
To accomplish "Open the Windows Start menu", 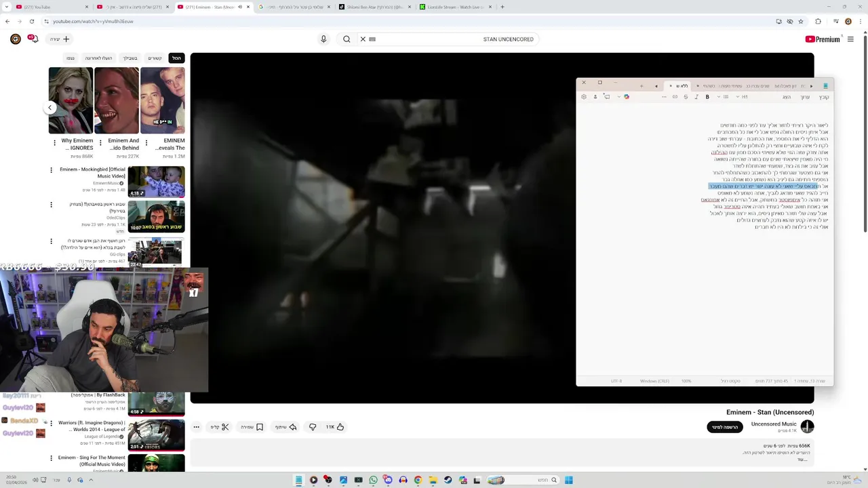I will pos(569,480).
